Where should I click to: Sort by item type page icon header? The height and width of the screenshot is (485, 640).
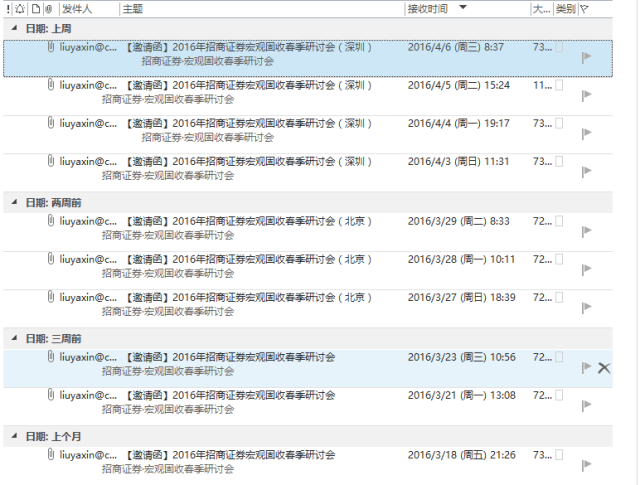[x=36, y=9]
